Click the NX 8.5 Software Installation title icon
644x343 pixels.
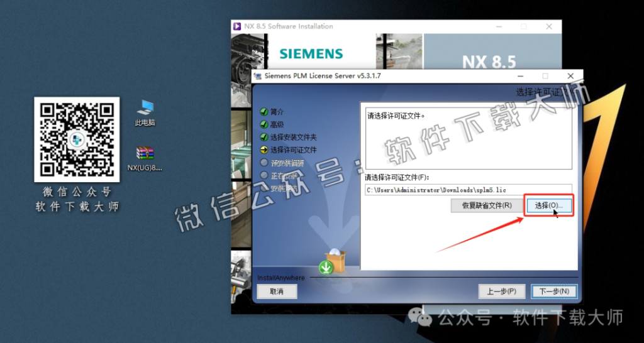236,26
